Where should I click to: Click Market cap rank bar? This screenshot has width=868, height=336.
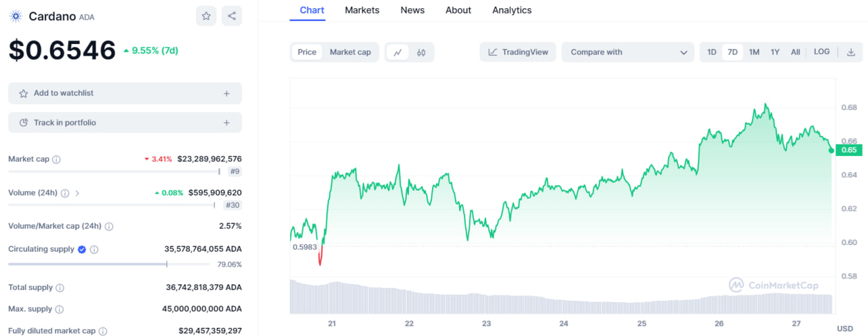(114, 172)
